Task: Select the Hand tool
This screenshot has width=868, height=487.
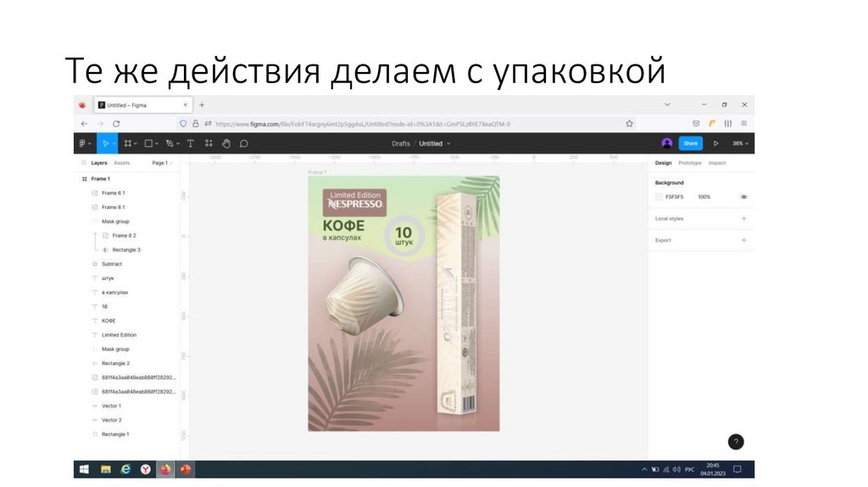Action: (x=225, y=143)
